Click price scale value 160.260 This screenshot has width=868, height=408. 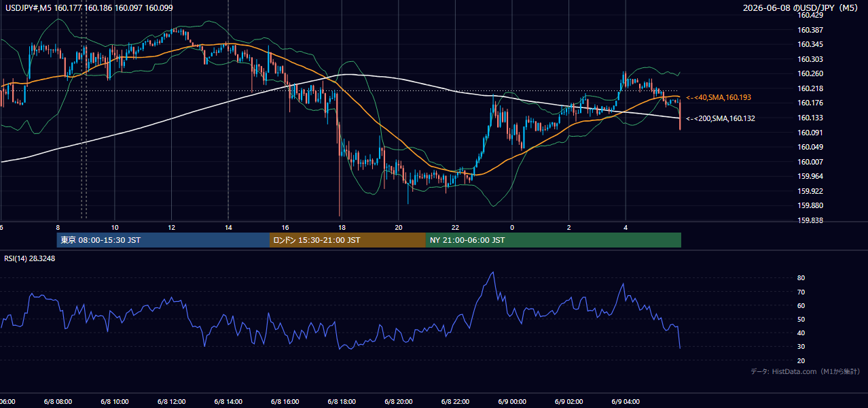click(811, 73)
